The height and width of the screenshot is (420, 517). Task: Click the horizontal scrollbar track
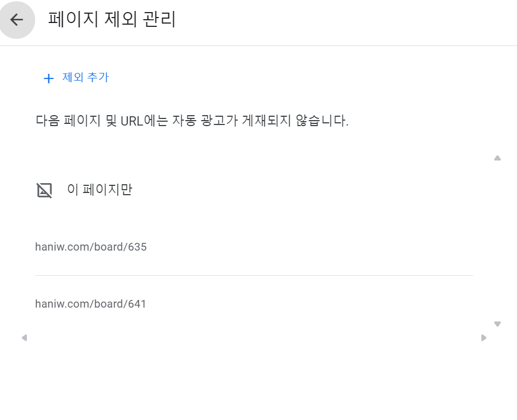[254, 338]
